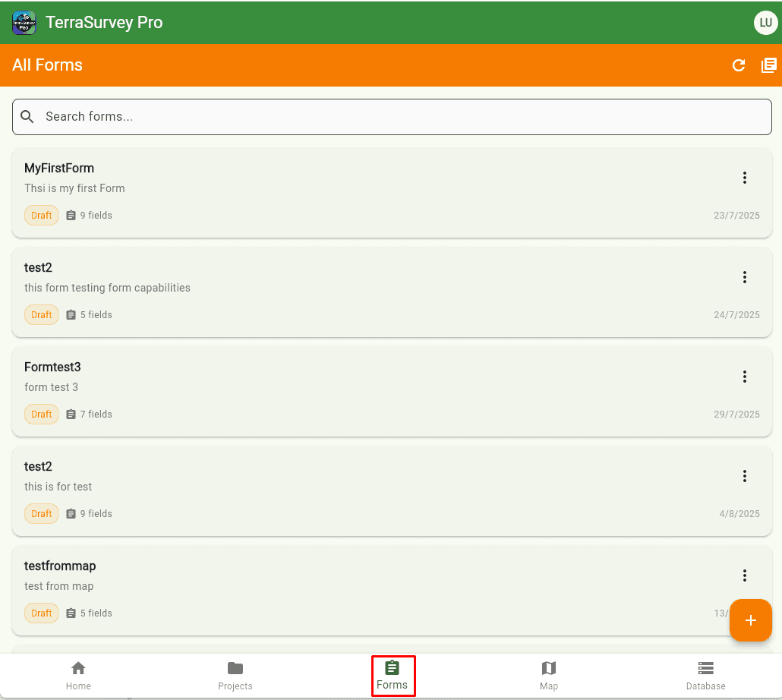Open the options menu for MyFirstForm
This screenshot has height=700, width=782.
(745, 178)
